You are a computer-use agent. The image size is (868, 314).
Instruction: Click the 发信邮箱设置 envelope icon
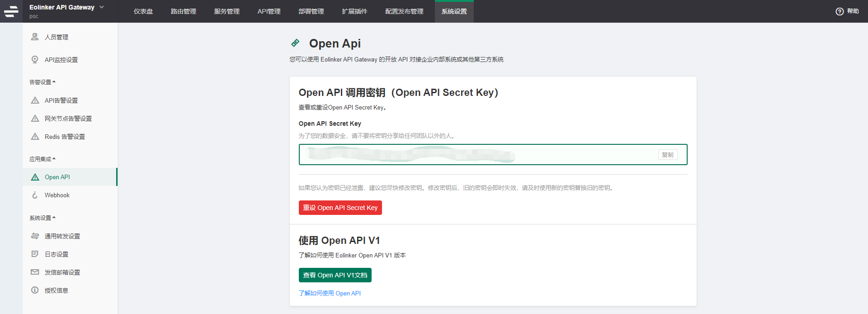[x=35, y=272]
